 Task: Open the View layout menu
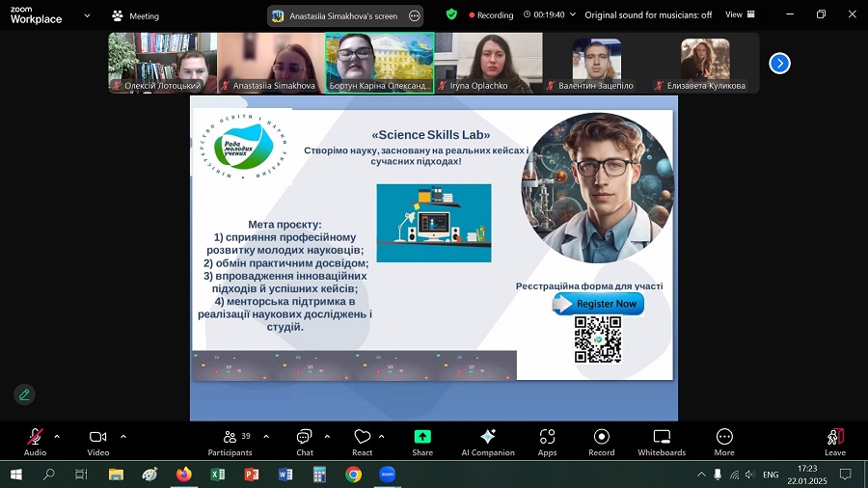pyautogui.click(x=739, y=14)
